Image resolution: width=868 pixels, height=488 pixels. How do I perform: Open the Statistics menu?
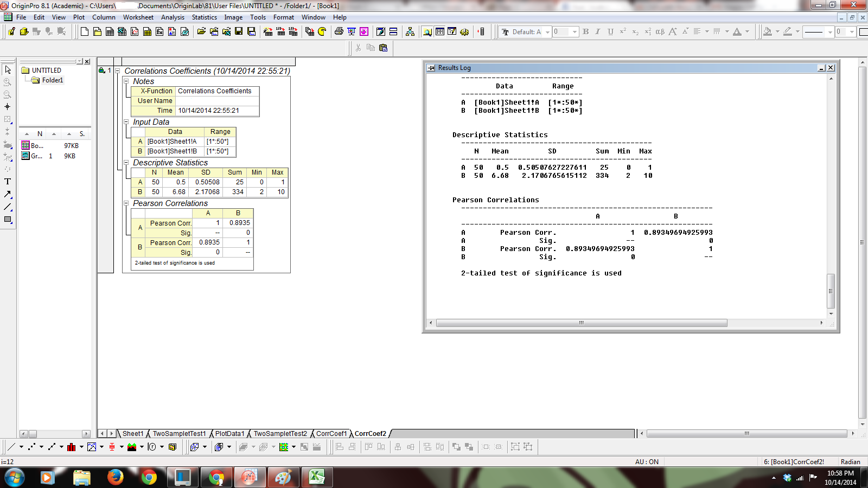point(204,17)
